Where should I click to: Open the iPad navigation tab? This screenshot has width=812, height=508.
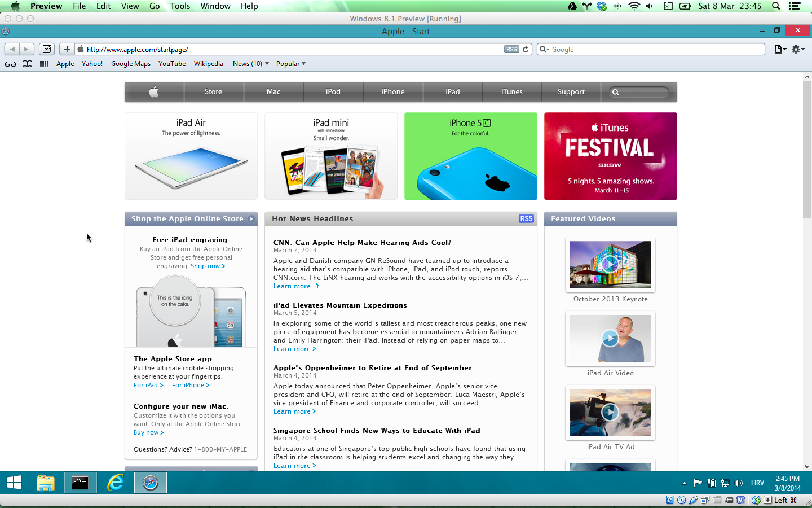[x=453, y=91]
